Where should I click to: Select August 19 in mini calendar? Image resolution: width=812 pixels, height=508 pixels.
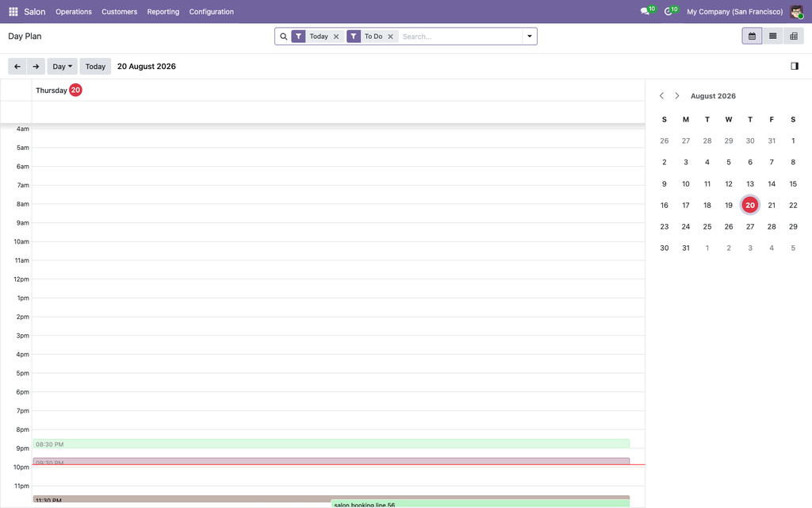[729, 206]
